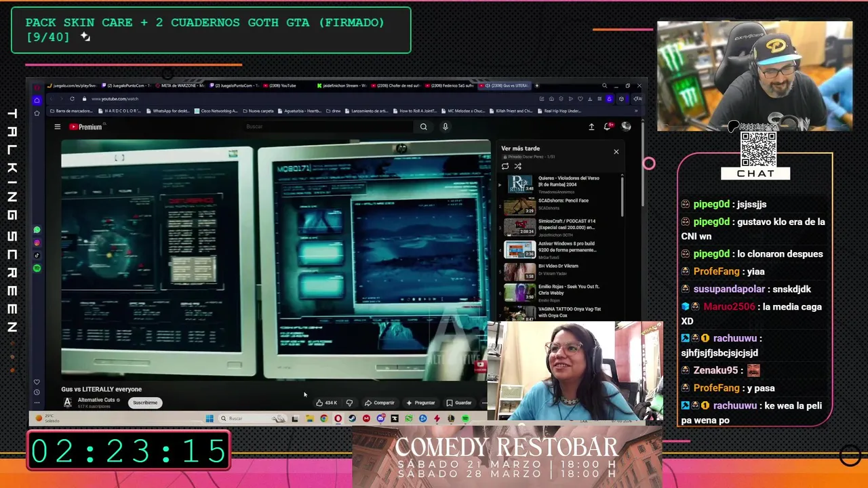The image size is (868, 488).
Task: Toggle playlist loop in Ver más tarde
Action: pyautogui.click(x=505, y=166)
